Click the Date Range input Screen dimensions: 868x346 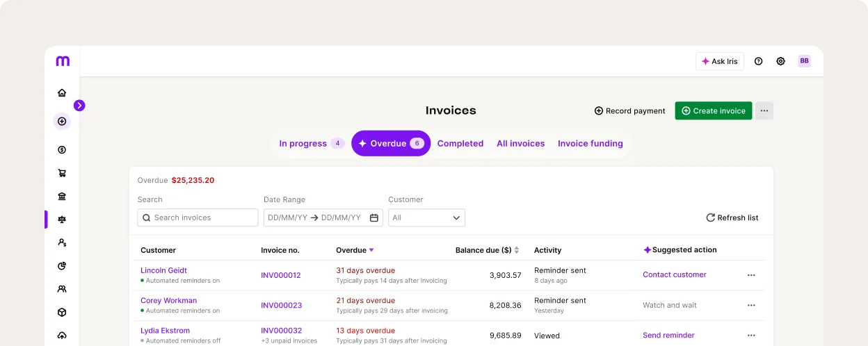tap(323, 217)
